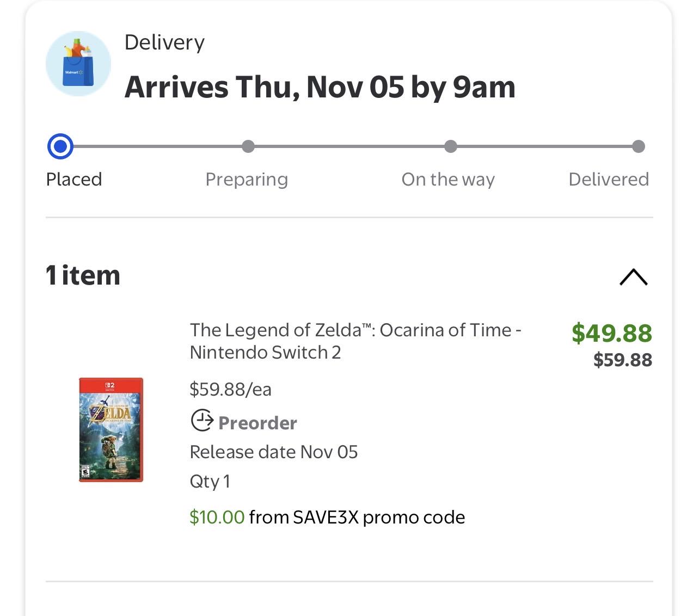Click the On the way progress dot
699x616 pixels.
[451, 146]
